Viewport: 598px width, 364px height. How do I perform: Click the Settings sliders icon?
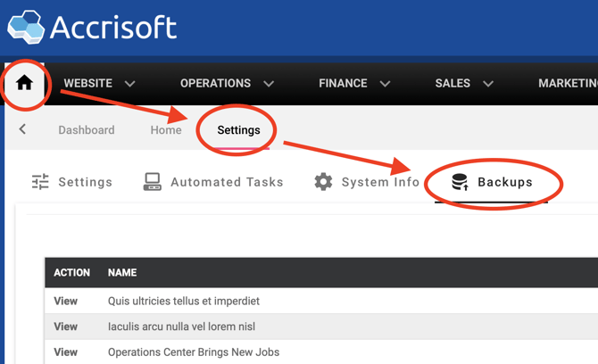(x=40, y=182)
